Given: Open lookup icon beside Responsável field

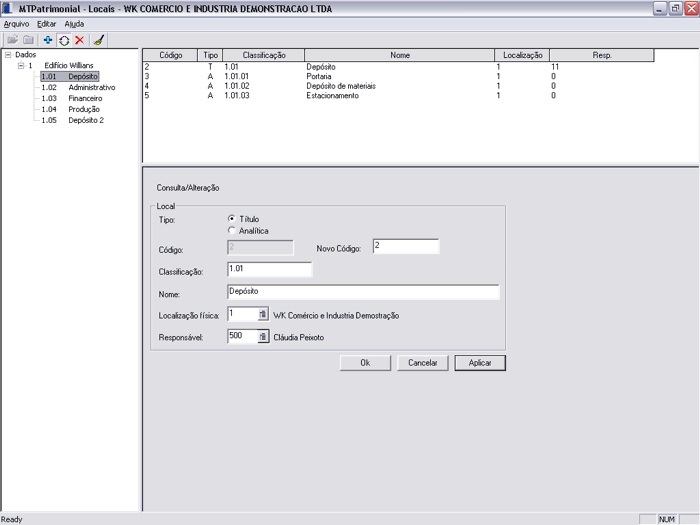Looking at the screenshot, I should click(263, 337).
